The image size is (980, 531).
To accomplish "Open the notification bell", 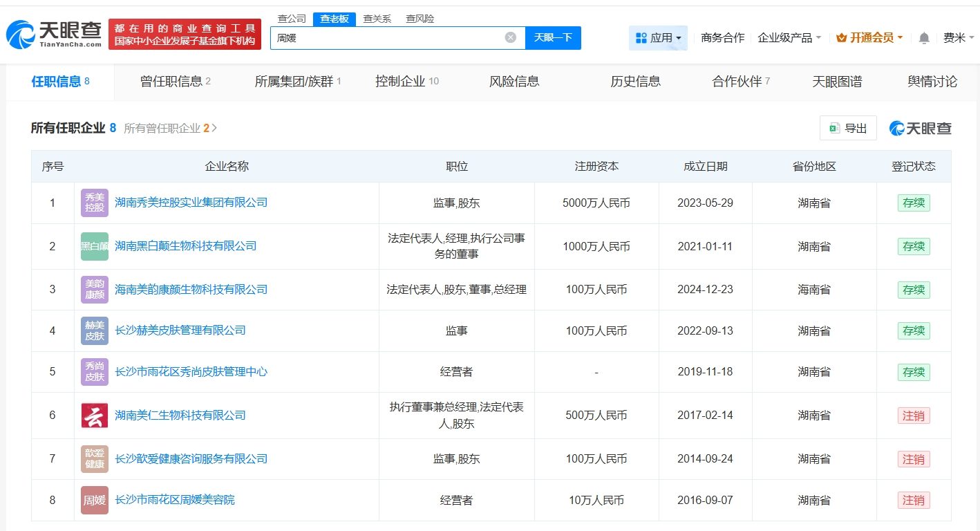I will 924,38.
